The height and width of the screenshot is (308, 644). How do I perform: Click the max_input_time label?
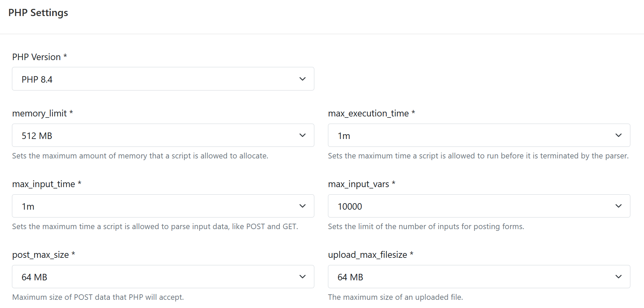(x=43, y=184)
